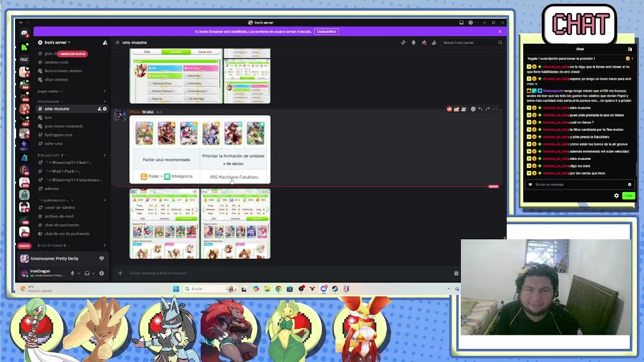This screenshot has height=362, width=644.
Task: Share screen for Umamusume: Pretty Derby activity
Action: 102,258
